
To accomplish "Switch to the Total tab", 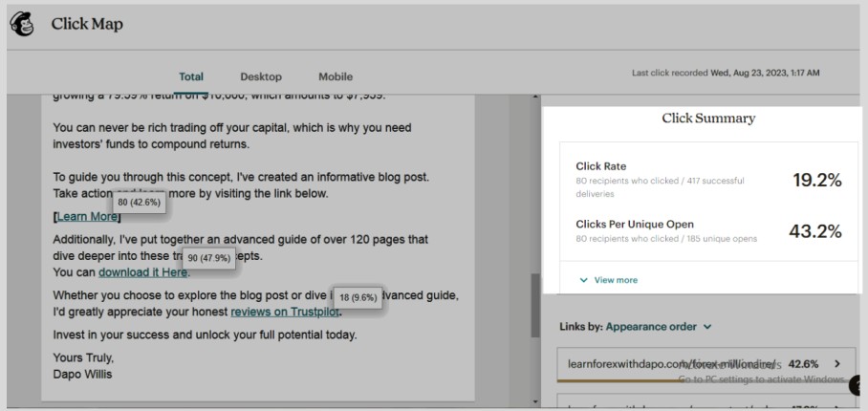I will (x=191, y=76).
